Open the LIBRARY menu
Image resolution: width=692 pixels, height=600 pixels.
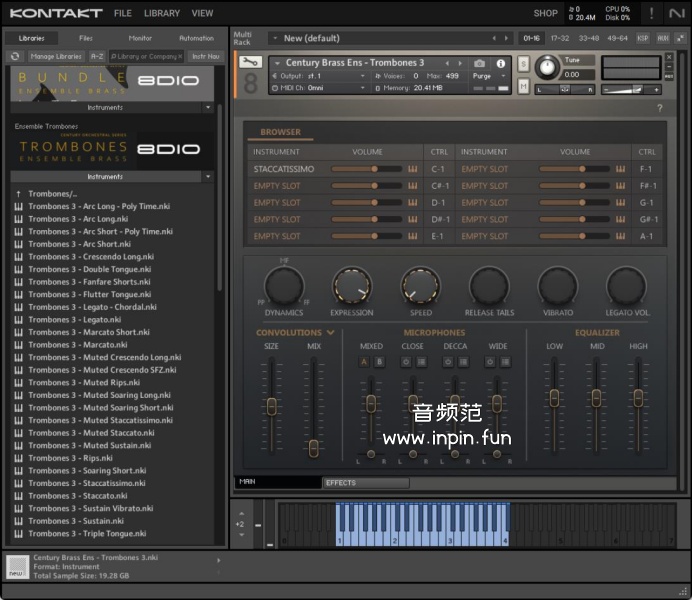pos(162,14)
